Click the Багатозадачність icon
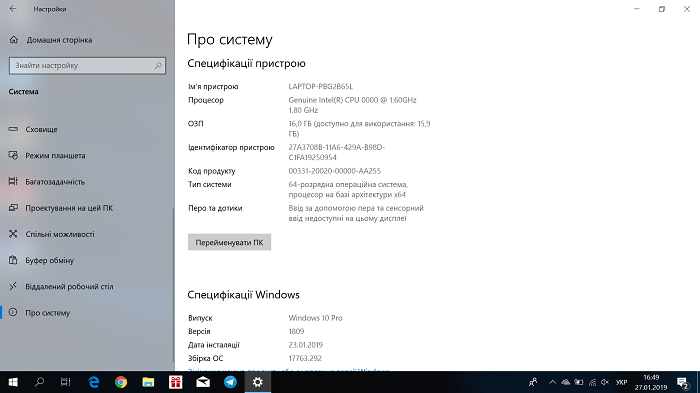The width and height of the screenshot is (700, 393). point(13,181)
